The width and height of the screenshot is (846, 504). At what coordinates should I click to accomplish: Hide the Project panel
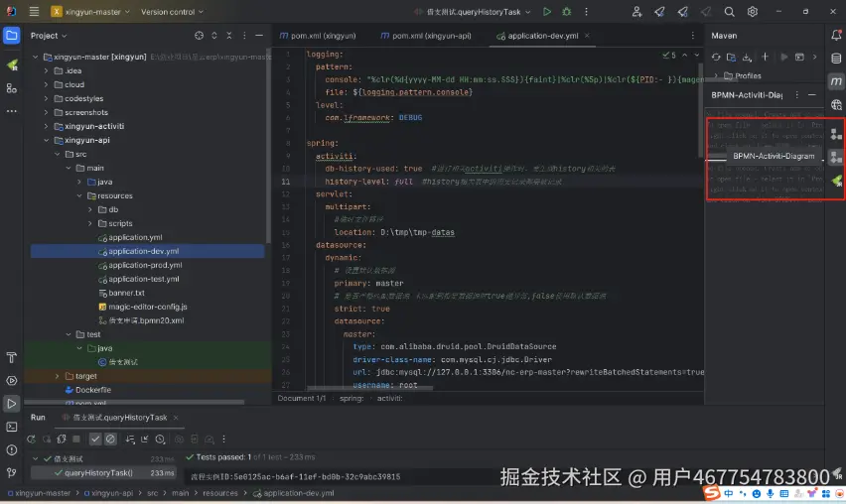259,36
